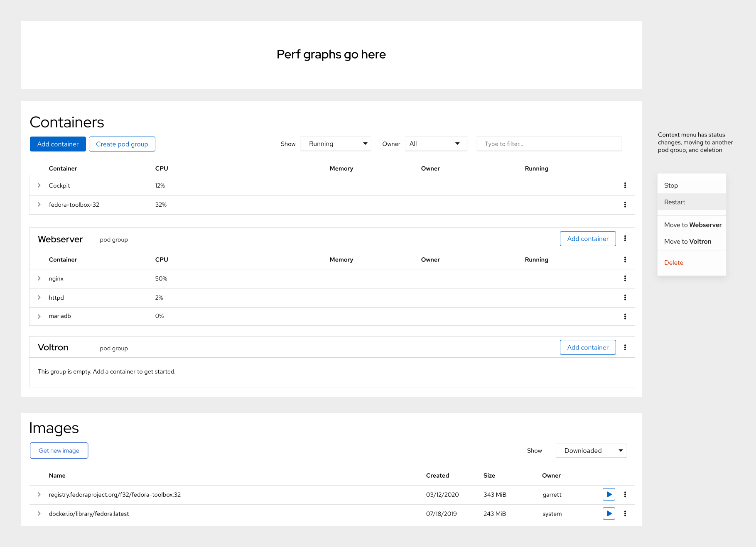Open Voltron pod group kebab menu
The image size is (756, 547).
pyautogui.click(x=625, y=347)
